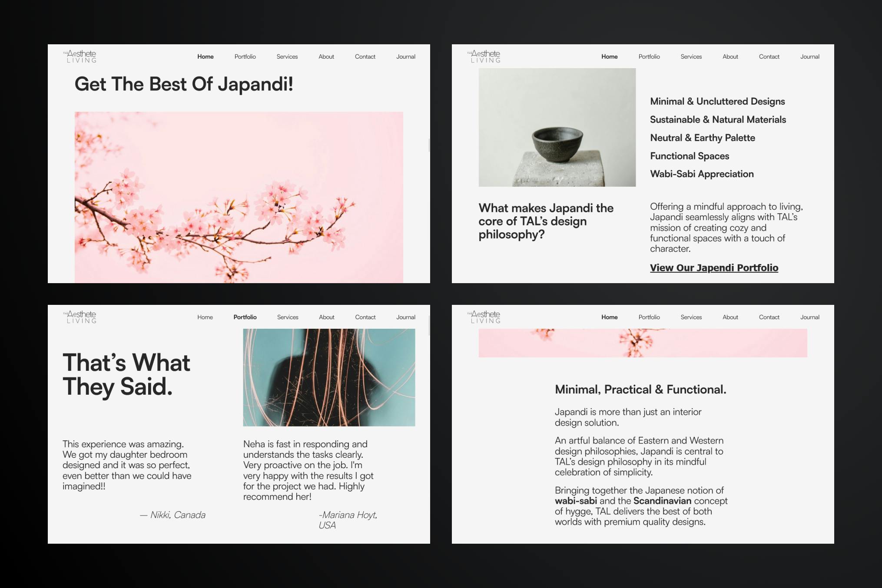The height and width of the screenshot is (588, 882).
Task: Click the Wabi-Sabi Appreciation list item
Action: point(702,174)
